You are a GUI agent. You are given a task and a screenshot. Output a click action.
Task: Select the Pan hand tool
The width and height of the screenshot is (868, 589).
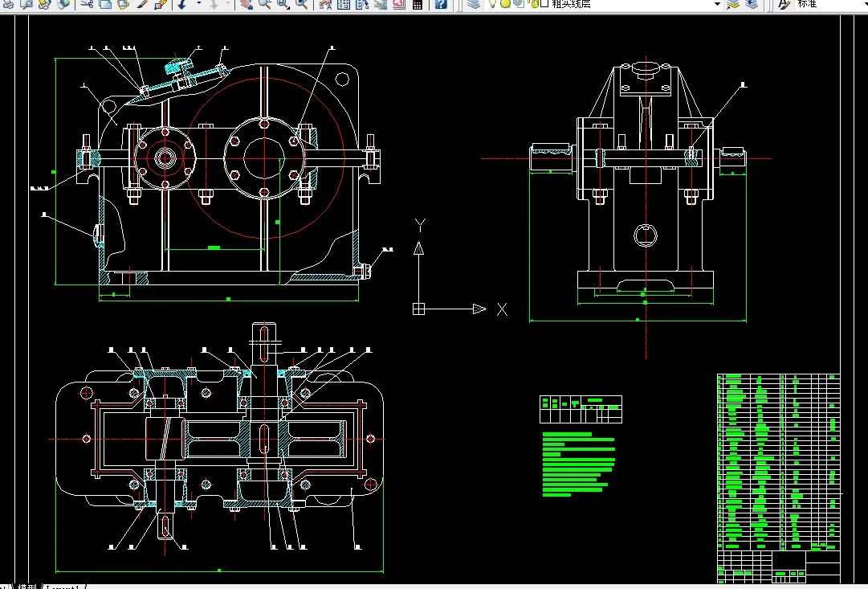pyautogui.click(x=245, y=4)
